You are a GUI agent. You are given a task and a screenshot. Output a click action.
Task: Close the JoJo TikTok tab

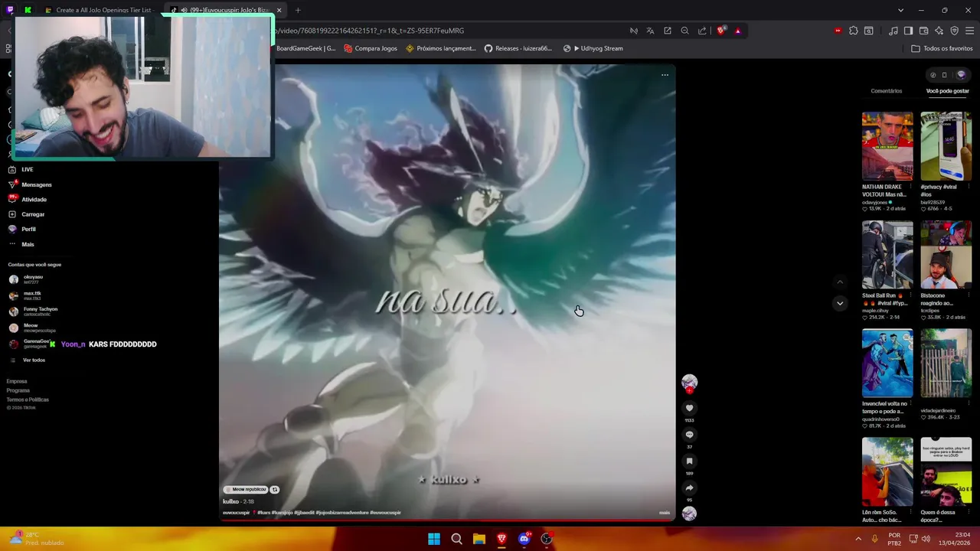click(279, 10)
